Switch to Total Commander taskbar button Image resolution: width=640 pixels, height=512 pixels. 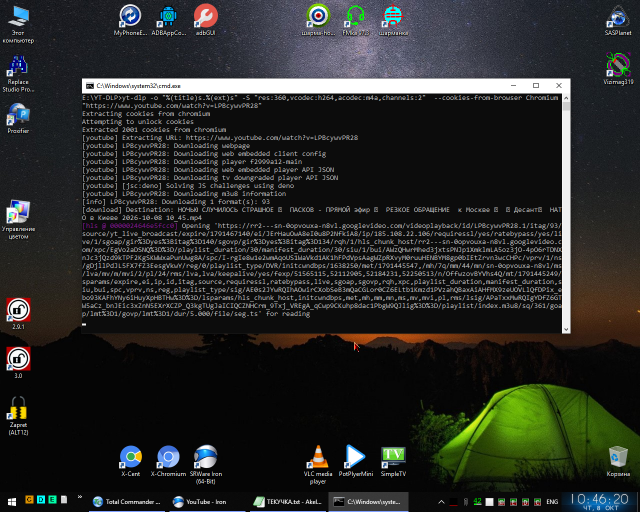127,502
